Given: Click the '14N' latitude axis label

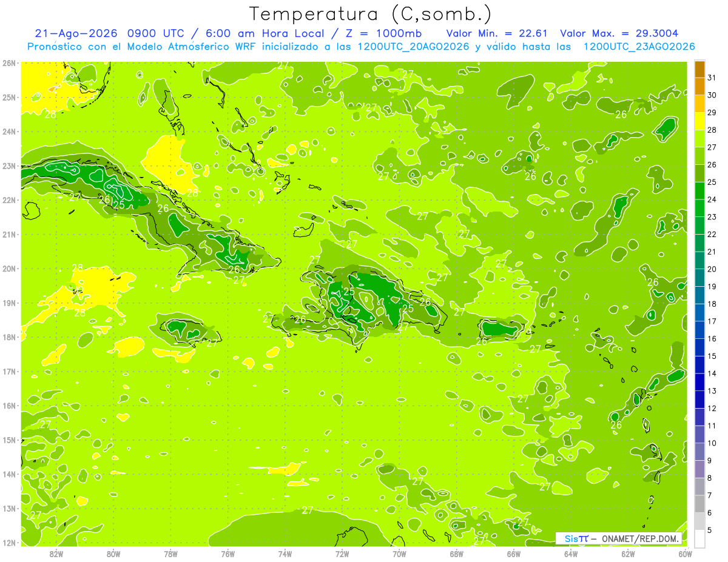Looking at the screenshot, I should point(9,474).
